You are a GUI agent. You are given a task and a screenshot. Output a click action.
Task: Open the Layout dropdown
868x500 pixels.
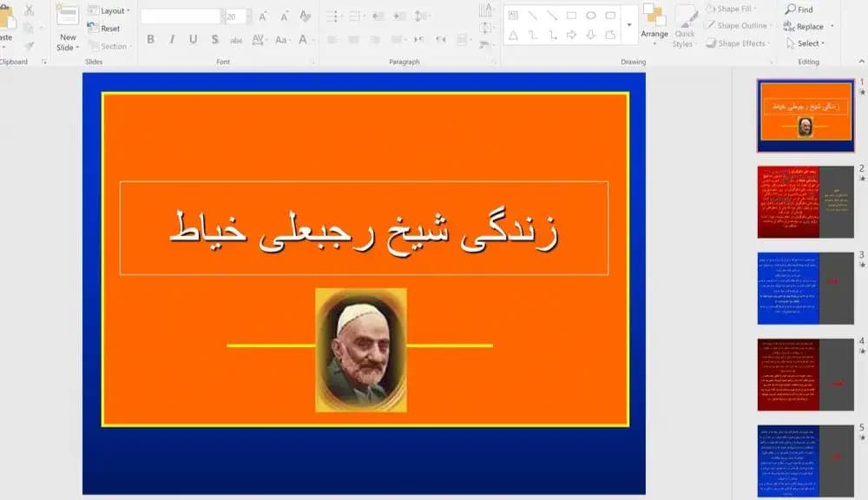pyautogui.click(x=109, y=10)
